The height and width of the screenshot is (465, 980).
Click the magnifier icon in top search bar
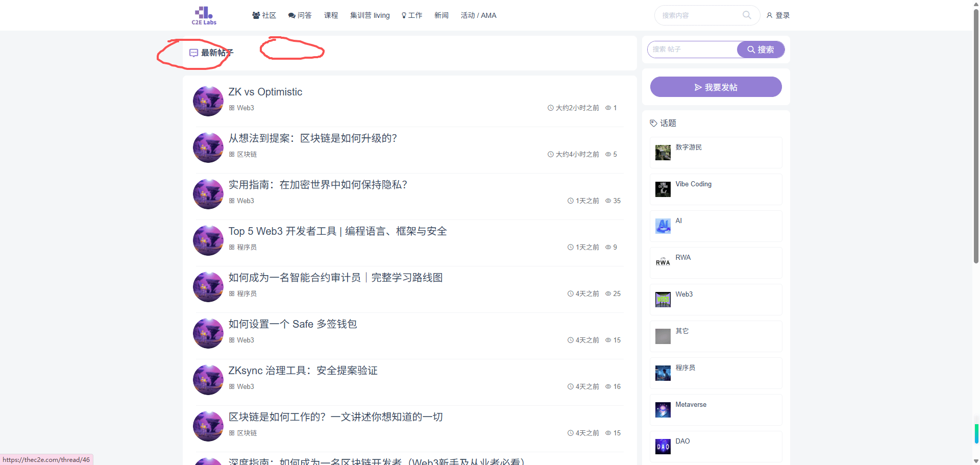pyautogui.click(x=747, y=15)
